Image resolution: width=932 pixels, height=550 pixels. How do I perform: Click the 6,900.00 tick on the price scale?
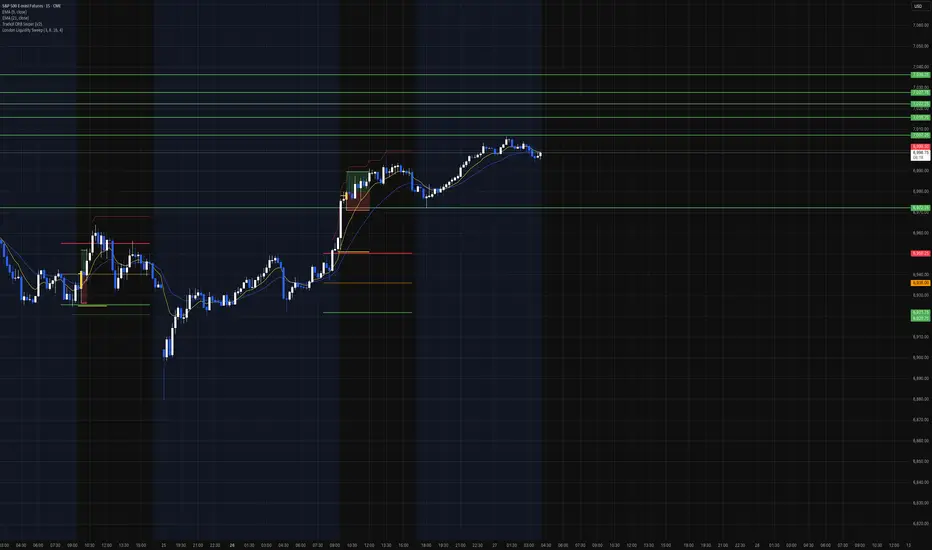coord(921,358)
